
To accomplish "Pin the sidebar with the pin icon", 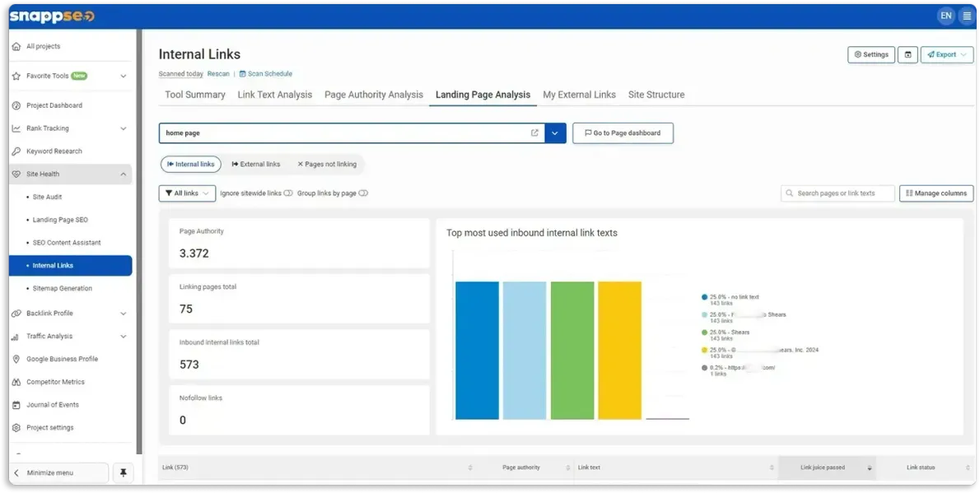I will point(124,473).
